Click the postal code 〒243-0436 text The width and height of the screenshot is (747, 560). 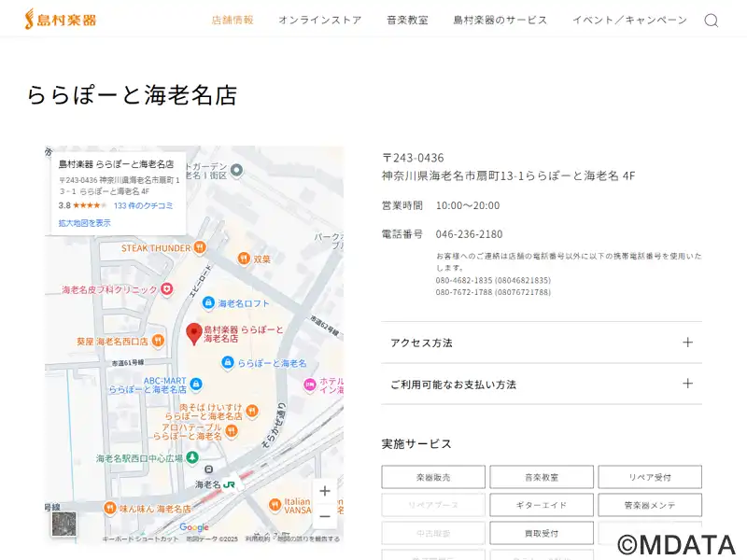click(413, 158)
